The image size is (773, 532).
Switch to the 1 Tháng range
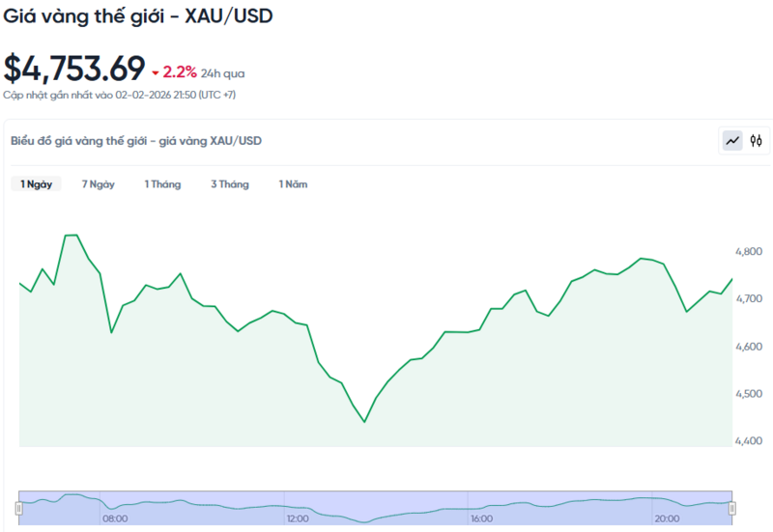tap(162, 184)
